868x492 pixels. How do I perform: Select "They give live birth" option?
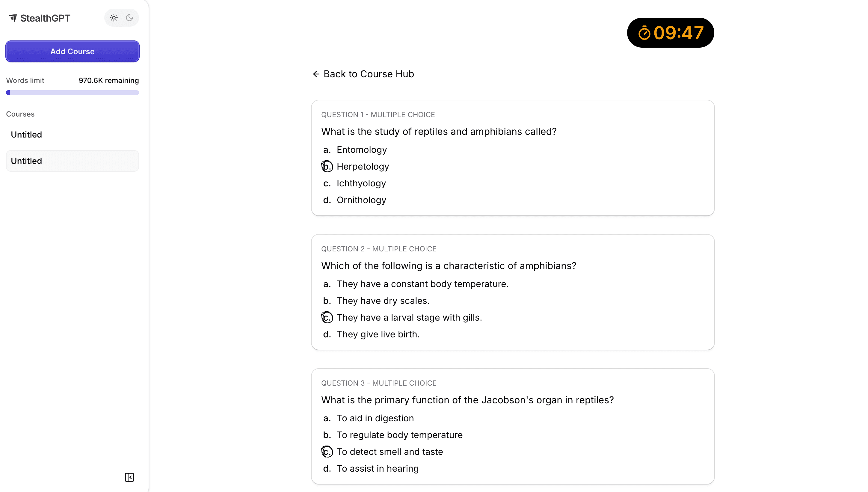(x=378, y=334)
